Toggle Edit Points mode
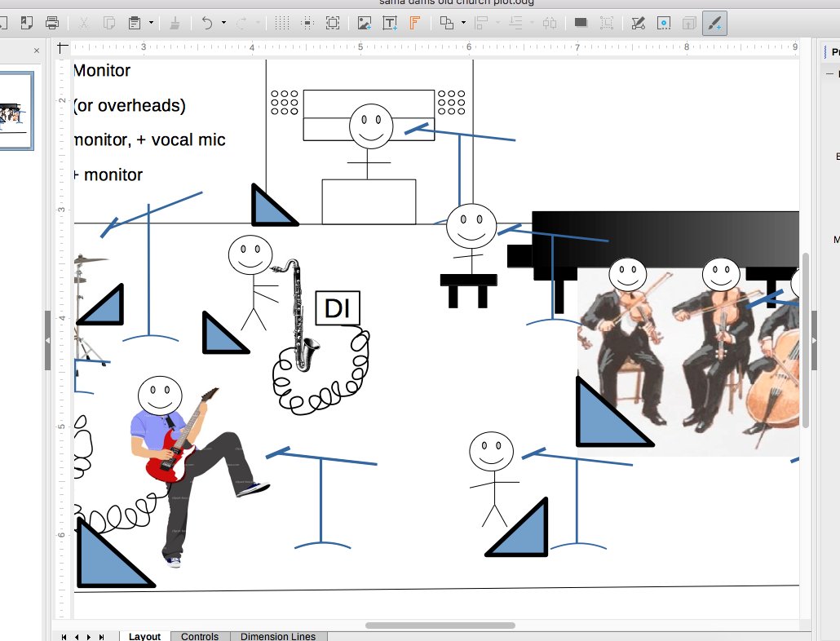Screen dimensions: 840x641 click(x=638, y=23)
